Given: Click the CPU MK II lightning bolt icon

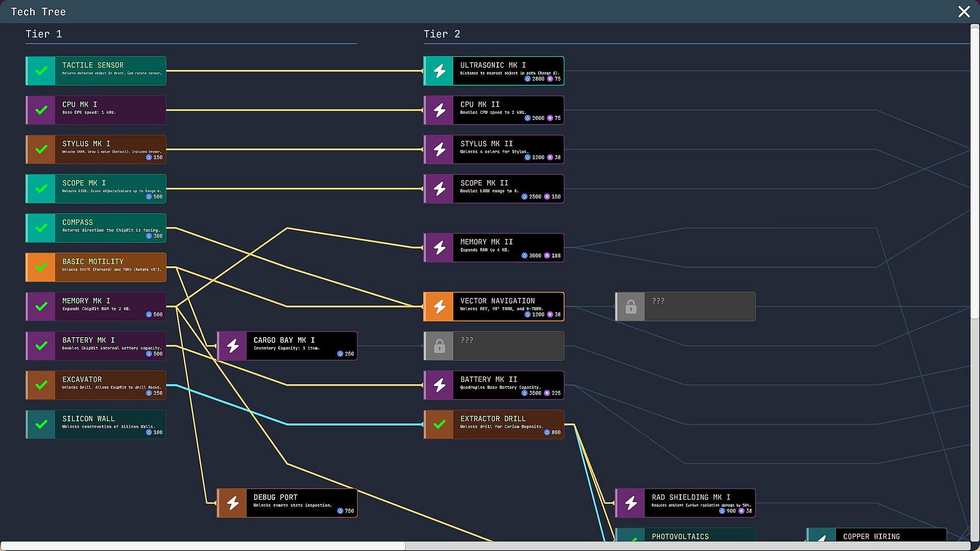Looking at the screenshot, I should (x=439, y=110).
